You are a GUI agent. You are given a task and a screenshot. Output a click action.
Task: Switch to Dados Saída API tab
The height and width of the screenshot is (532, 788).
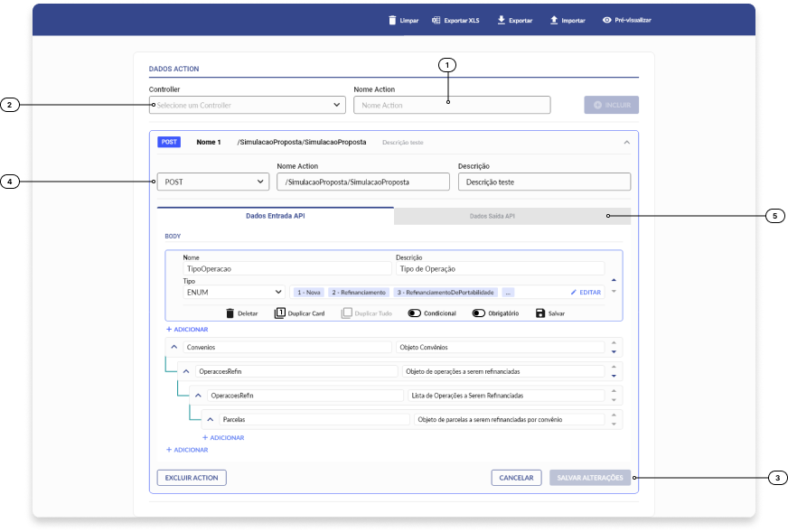point(492,217)
